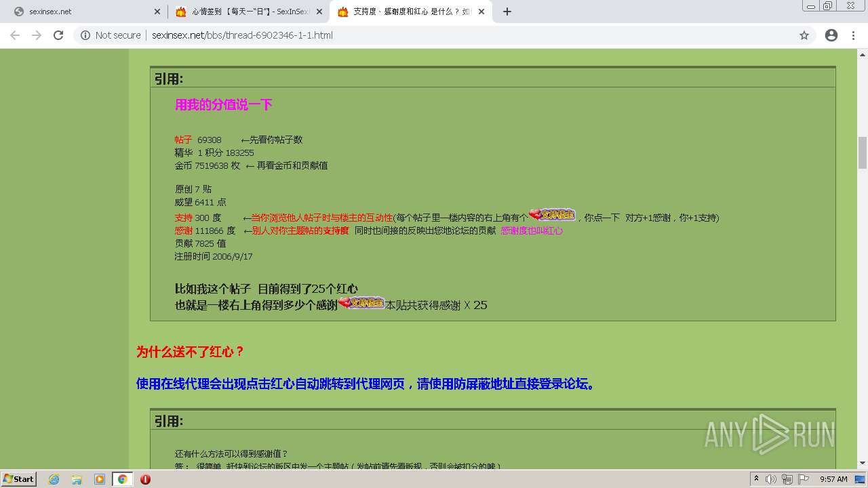Click the text 威望 6411 点
Viewport: 868px width, 488px height.
(200, 202)
